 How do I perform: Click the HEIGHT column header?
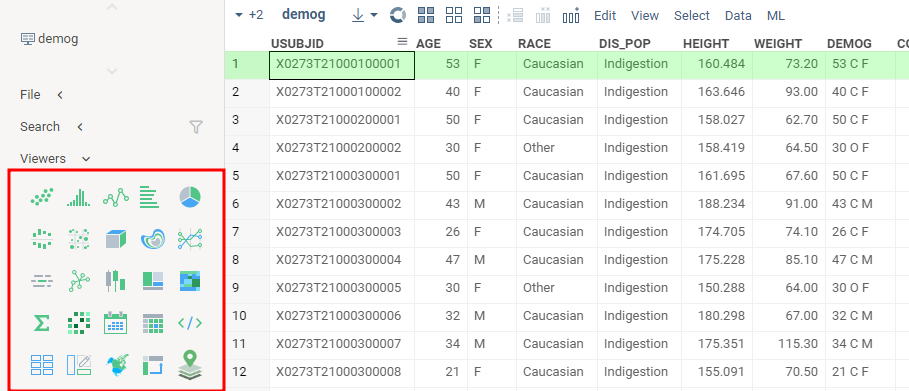(x=706, y=44)
